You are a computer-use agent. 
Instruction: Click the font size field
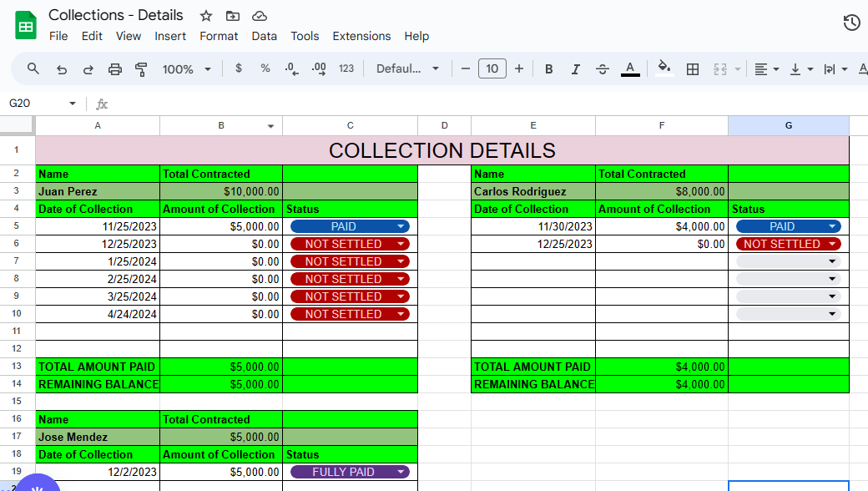492,68
